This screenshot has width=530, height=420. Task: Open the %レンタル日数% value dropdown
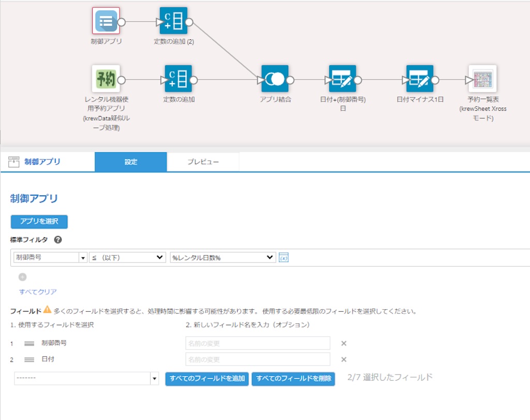[223, 257]
